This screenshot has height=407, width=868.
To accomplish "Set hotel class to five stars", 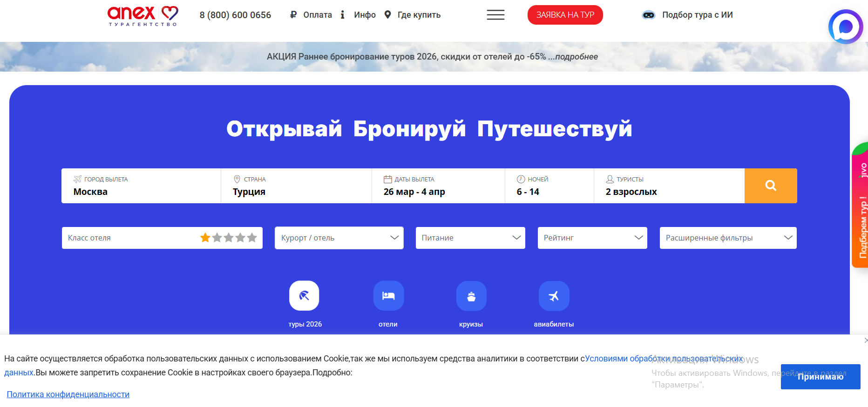I will 252,238.
